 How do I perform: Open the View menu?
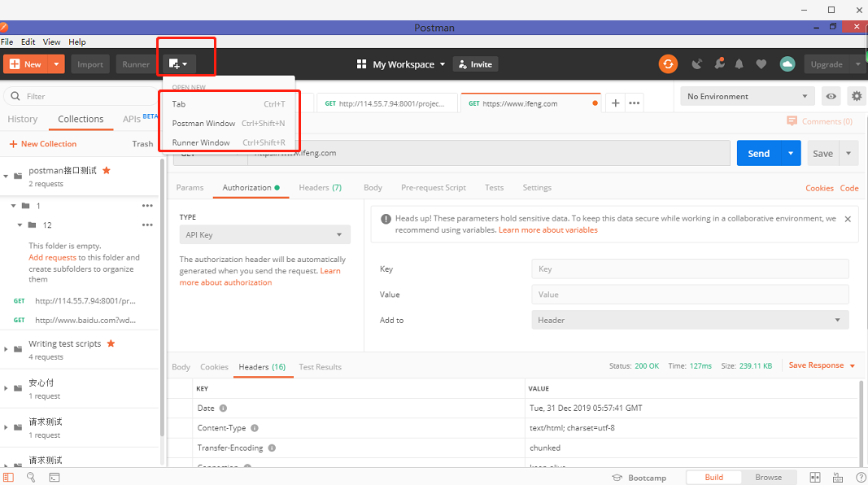(51, 42)
